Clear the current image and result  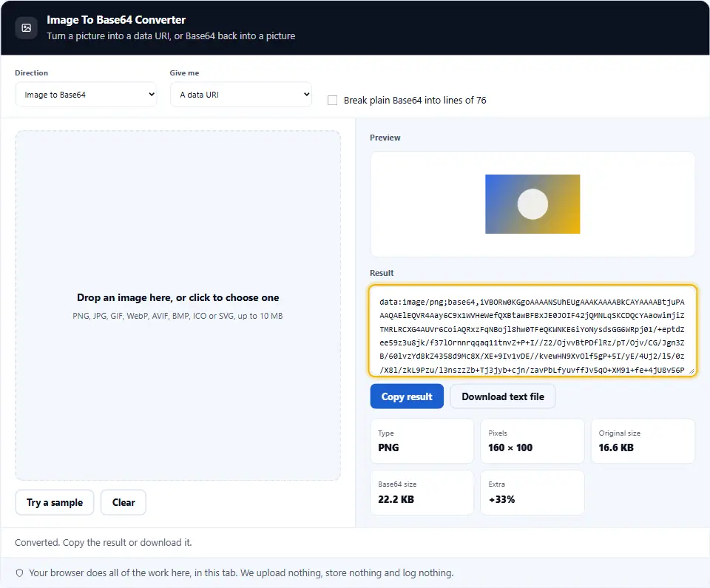point(124,502)
